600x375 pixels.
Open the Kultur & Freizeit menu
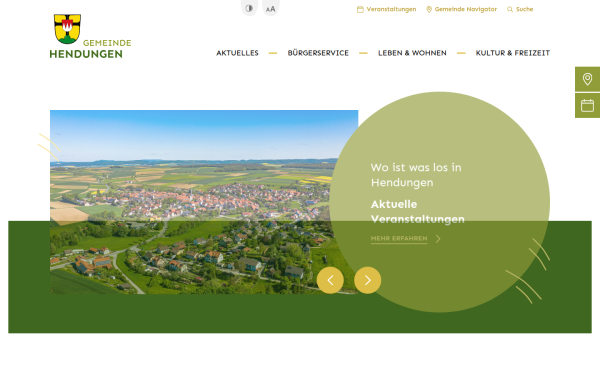[512, 53]
